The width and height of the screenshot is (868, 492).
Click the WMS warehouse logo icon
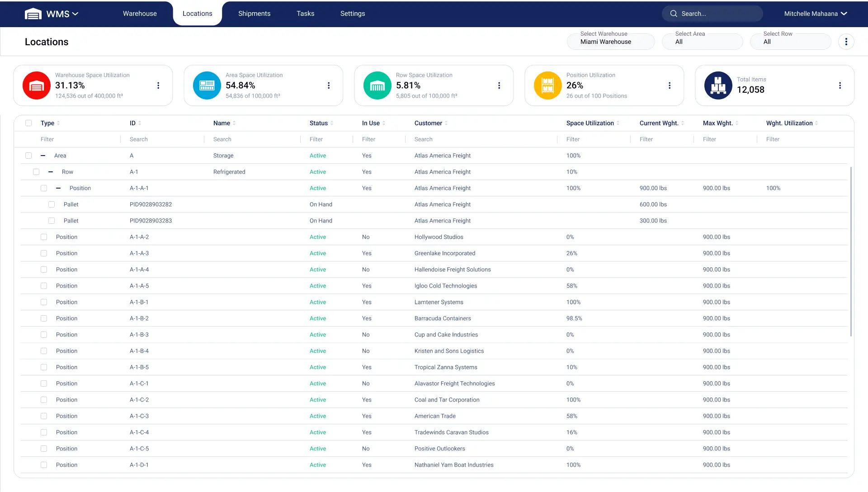coord(32,13)
